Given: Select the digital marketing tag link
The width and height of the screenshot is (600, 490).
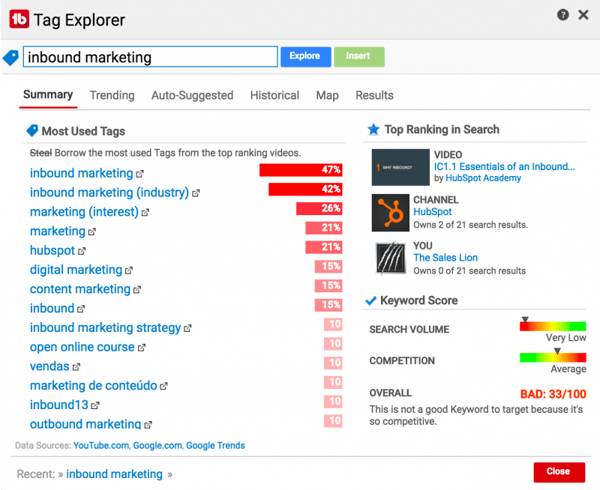Looking at the screenshot, I should (x=76, y=270).
